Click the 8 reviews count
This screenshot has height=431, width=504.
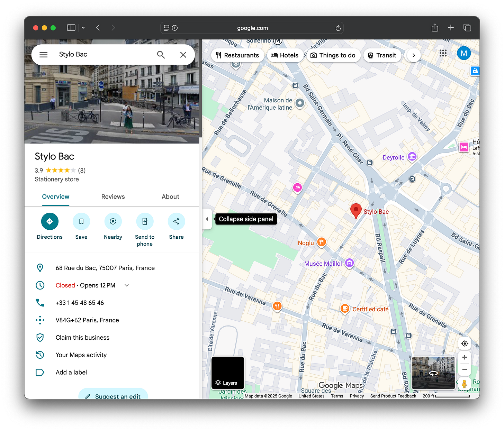82,170
